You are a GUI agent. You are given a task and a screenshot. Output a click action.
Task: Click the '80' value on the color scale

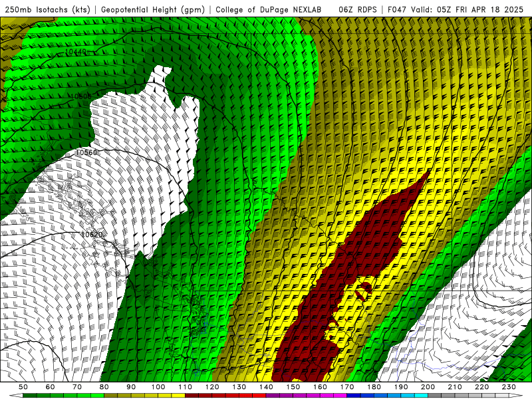[x=104, y=387]
